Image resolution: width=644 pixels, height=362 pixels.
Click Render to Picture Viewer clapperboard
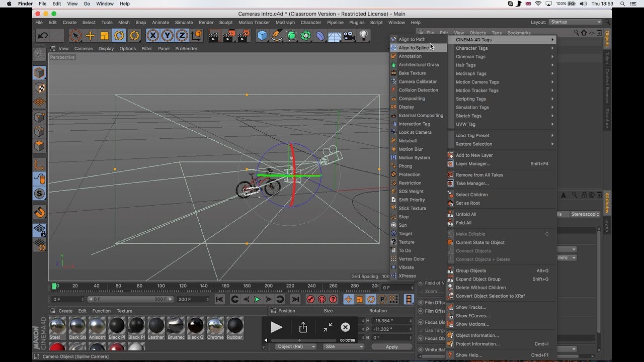(229, 35)
